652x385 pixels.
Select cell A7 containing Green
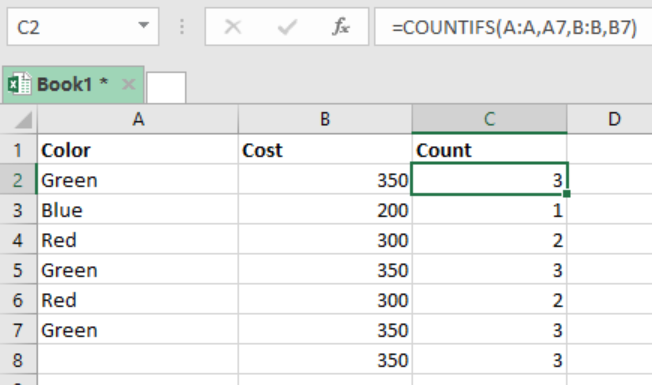point(138,329)
